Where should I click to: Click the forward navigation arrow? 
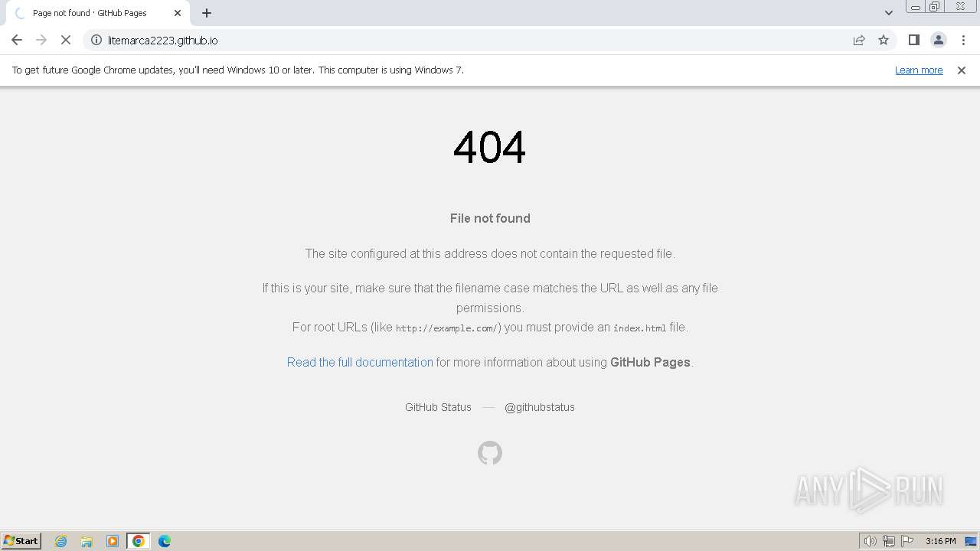pyautogui.click(x=41, y=40)
